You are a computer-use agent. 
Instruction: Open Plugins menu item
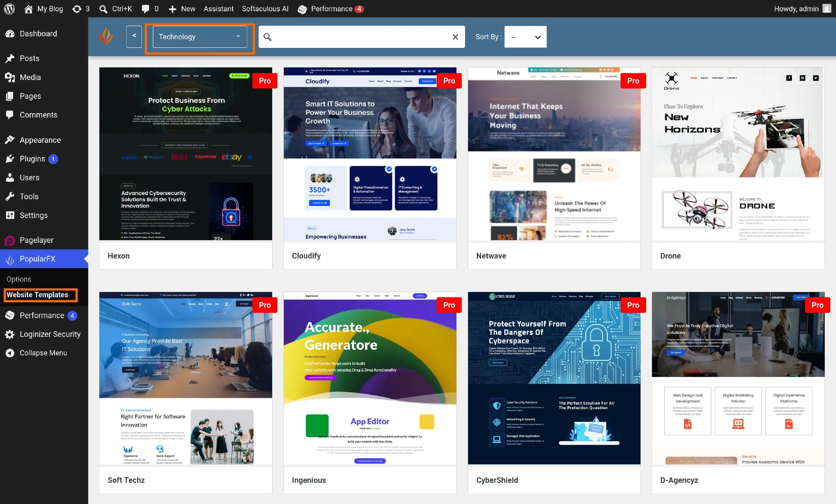pyautogui.click(x=44, y=159)
